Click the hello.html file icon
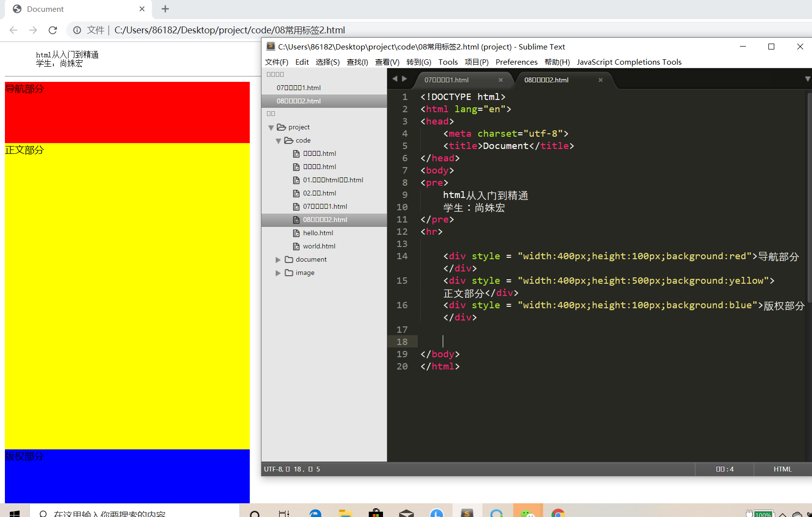812x517 pixels. click(x=296, y=233)
